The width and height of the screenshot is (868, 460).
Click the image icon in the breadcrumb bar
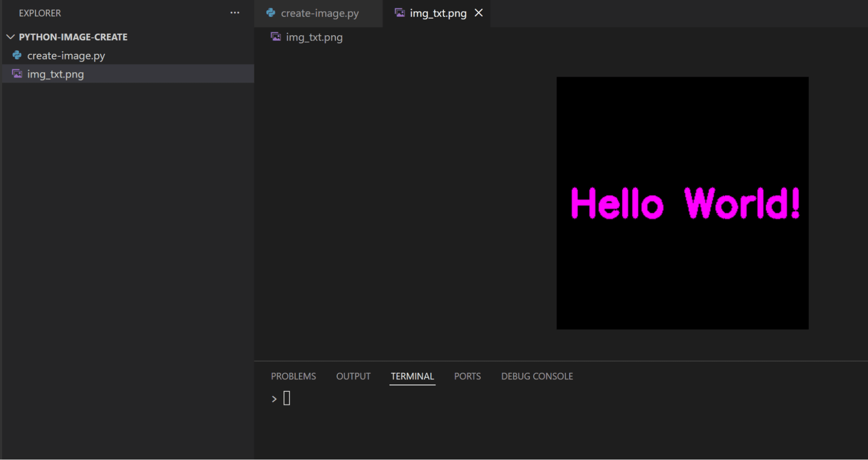pyautogui.click(x=276, y=37)
